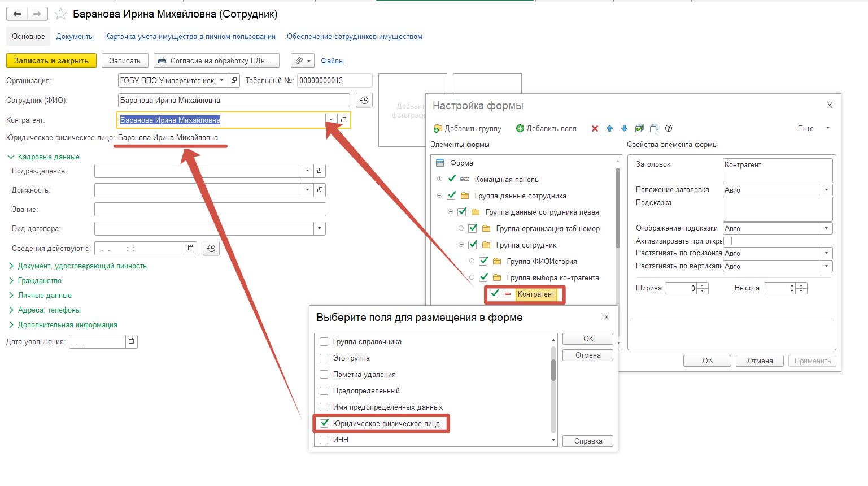Screen dimensions: 868x486
Task: Uncheck Юридическое физическое лицо checkbox
Action: [324, 423]
